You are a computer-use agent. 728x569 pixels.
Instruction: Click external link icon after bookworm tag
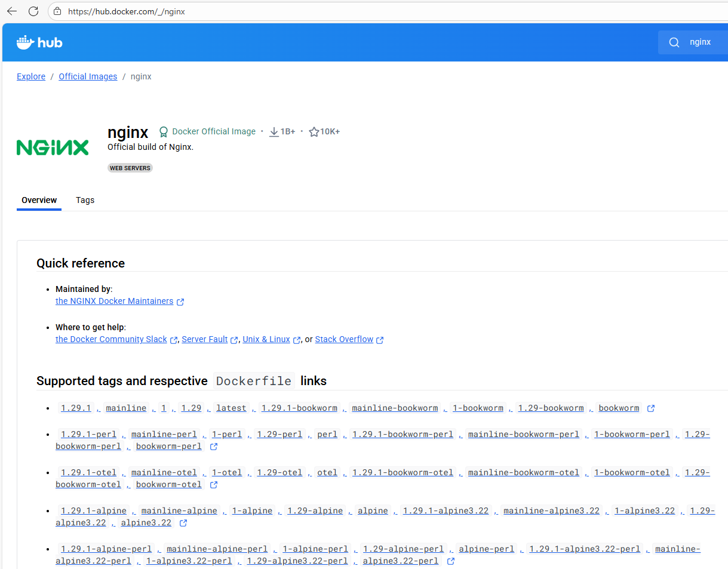click(651, 408)
